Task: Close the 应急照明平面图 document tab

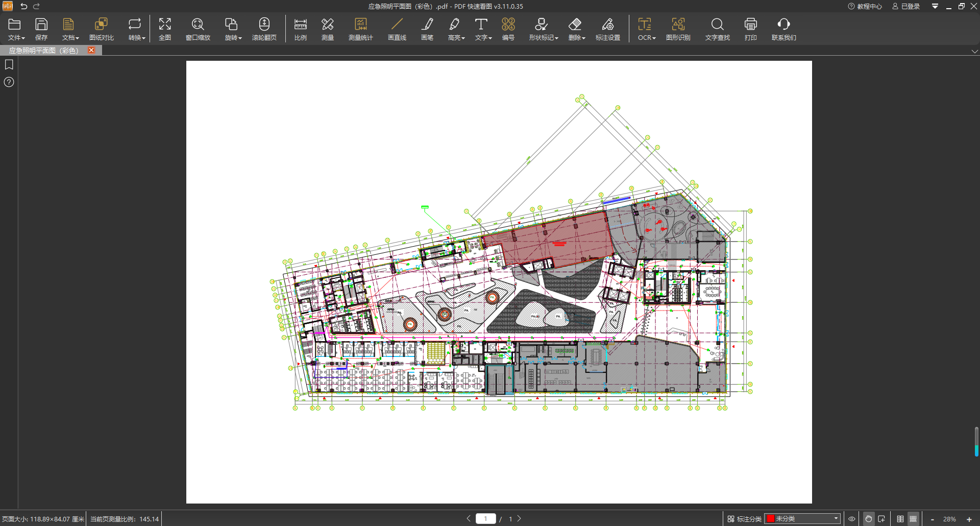Action: click(91, 50)
